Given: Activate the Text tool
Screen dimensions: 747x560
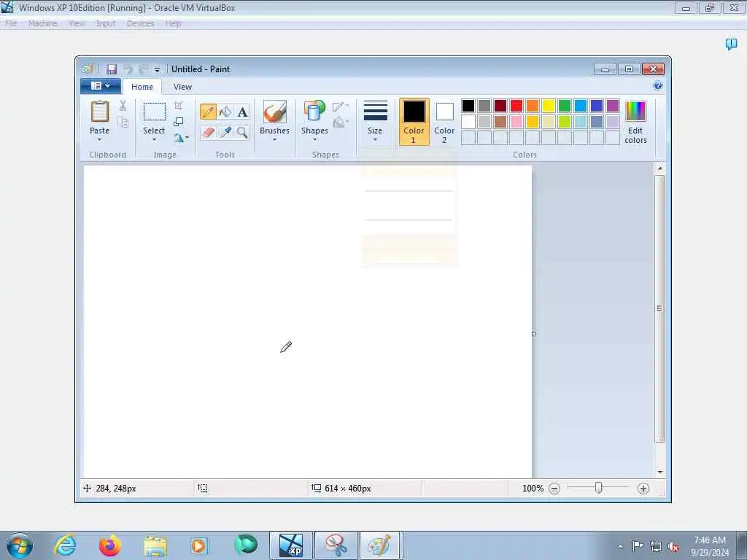Looking at the screenshot, I should point(242,112).
